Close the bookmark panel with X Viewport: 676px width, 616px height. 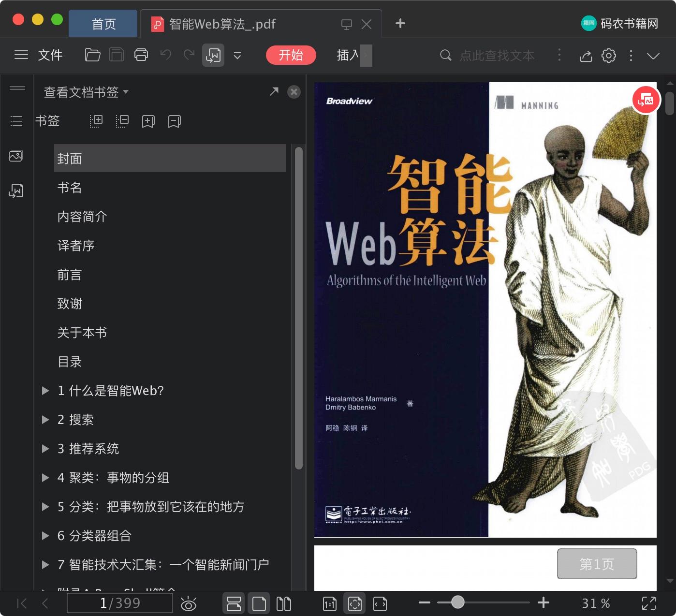294,92
